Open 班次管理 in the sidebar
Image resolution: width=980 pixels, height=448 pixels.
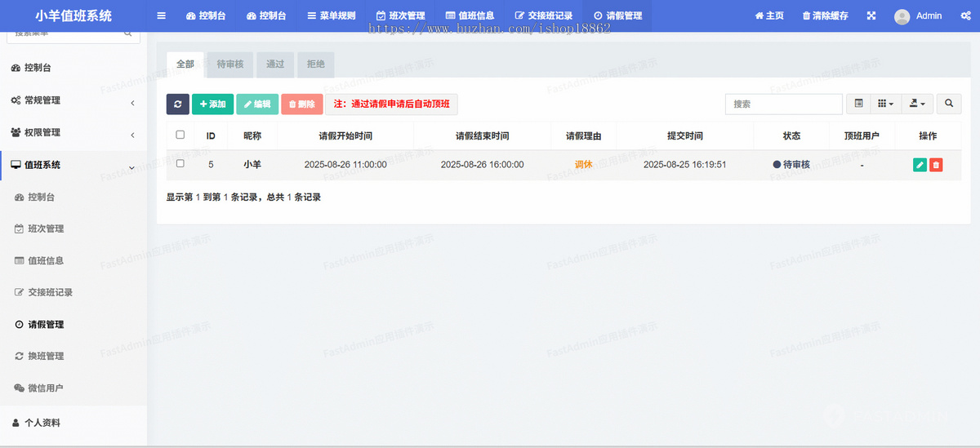click(73, 228)
